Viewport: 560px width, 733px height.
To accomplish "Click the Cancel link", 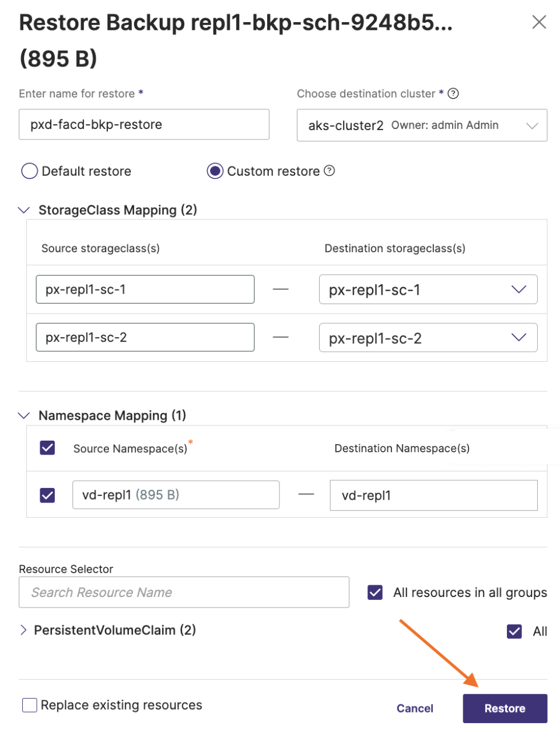I will pyautogui.click(x=415, y=708).
